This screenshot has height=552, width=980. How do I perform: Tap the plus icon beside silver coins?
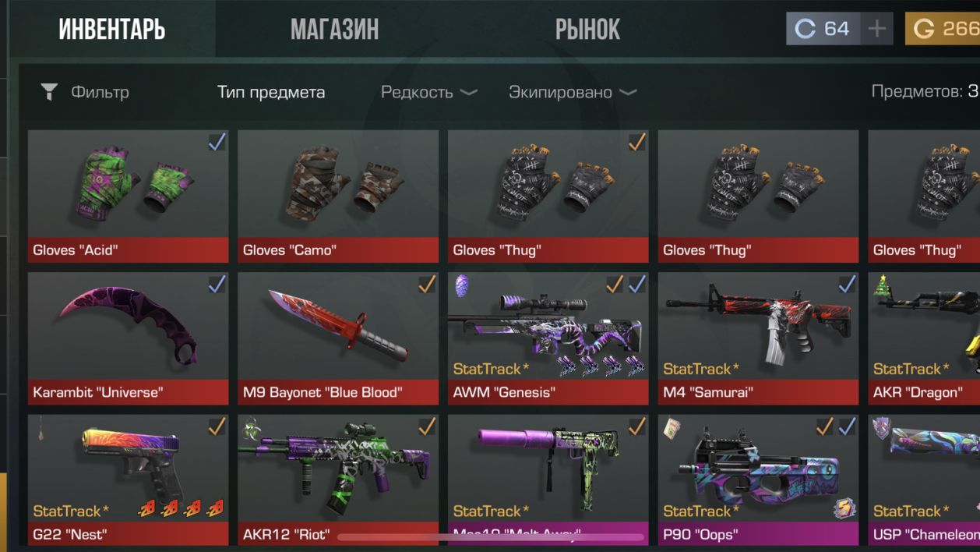click(x=877, y=29)
